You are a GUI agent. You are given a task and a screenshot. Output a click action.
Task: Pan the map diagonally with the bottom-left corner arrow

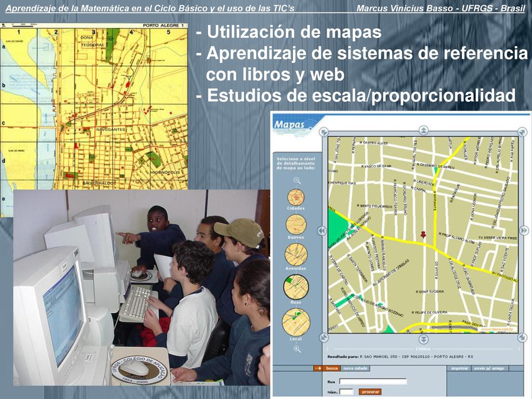[x=324, y=338]
